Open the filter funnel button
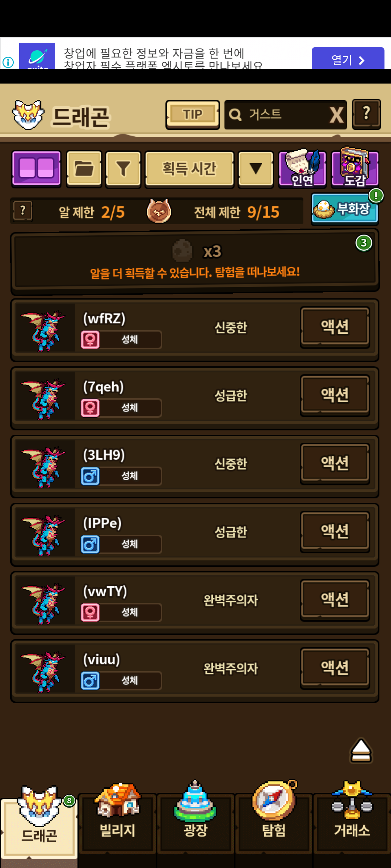Screen dimensions: 391x868 tap(123, 169)
